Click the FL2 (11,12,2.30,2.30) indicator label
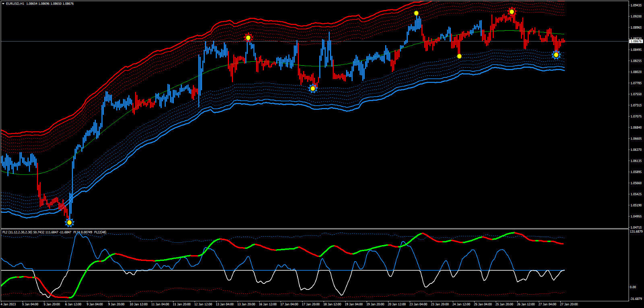Image resolution: width=644 pixels, height=308 pixels. [17, 232]
